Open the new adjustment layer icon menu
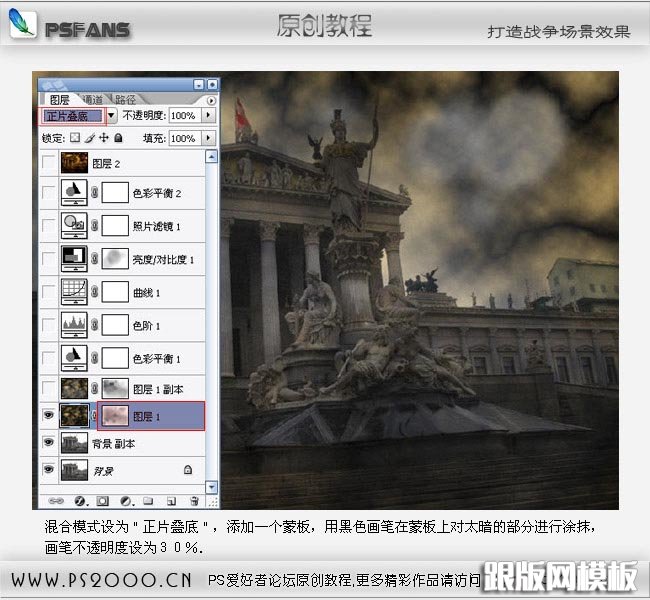The image size is (650, 600). coord(124,499)
